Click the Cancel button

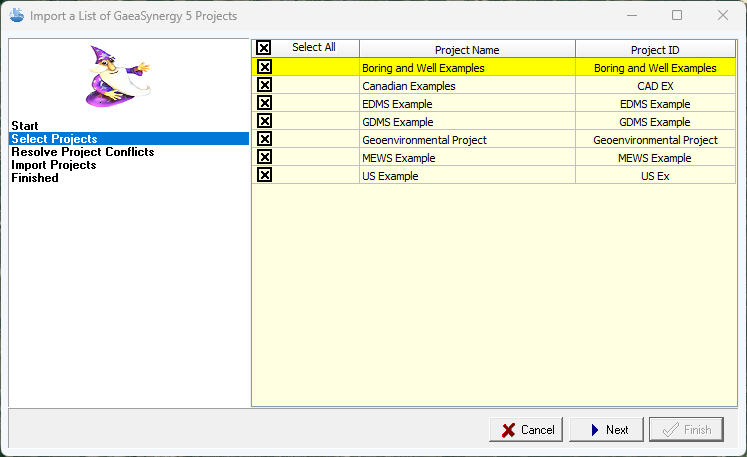[x=526, y=429]
